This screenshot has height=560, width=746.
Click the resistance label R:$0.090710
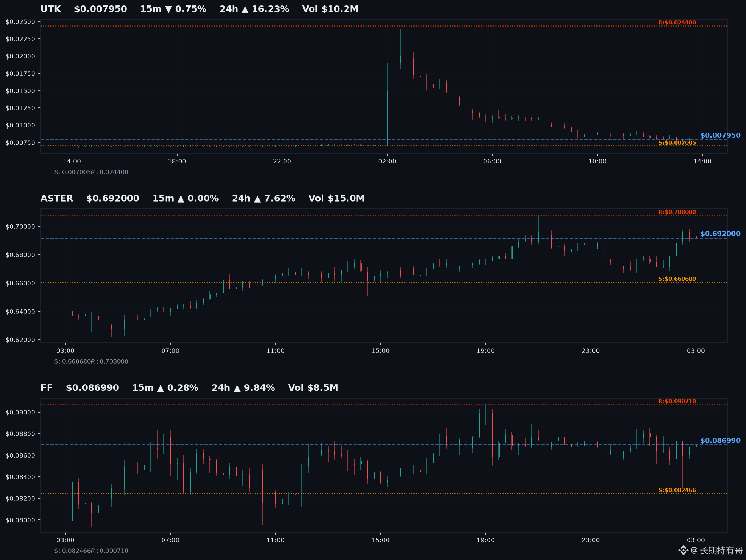pos(677,401)
